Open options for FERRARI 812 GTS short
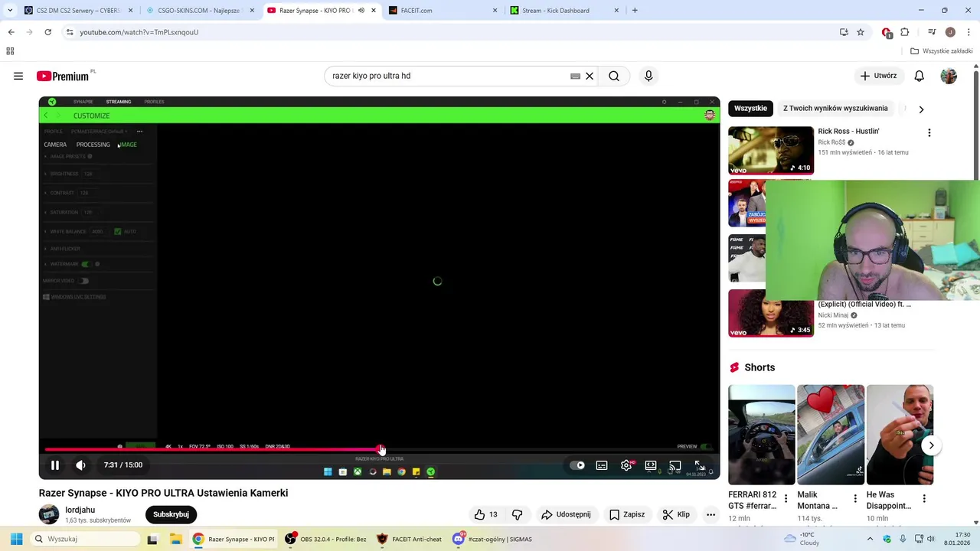Image resolution: width=980 pixels, height=551 pixels. 786,499
